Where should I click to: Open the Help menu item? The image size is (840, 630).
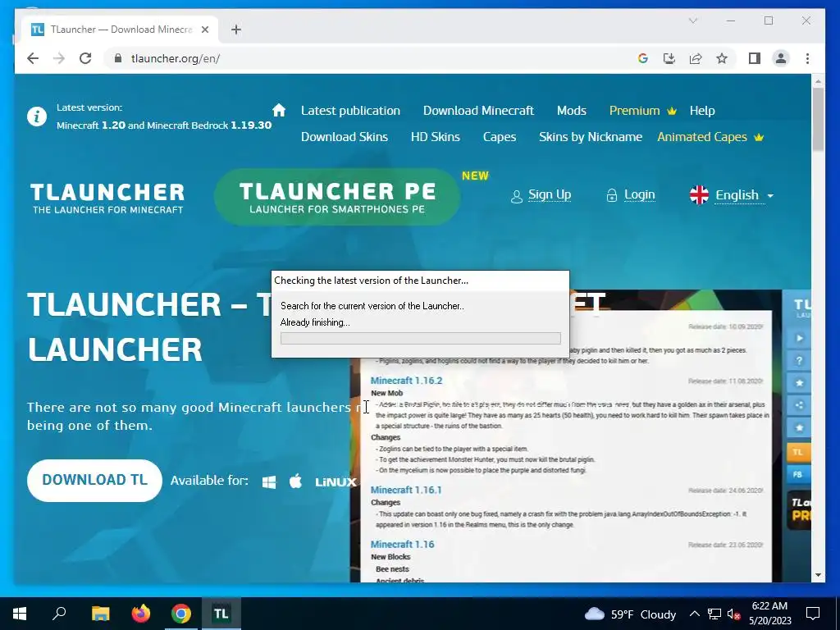click(702, 111)
